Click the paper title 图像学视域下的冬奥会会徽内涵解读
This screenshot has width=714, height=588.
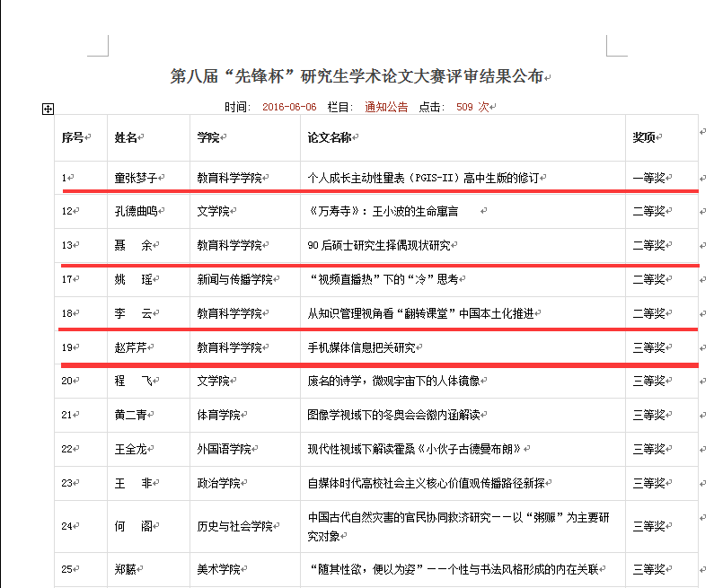[x=393, y=415]
